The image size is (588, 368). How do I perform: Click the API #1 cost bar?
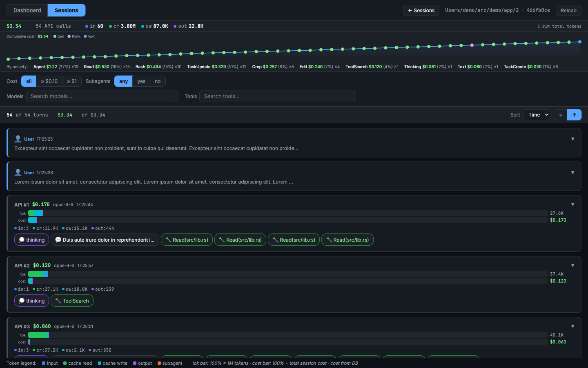coord(288,220)
